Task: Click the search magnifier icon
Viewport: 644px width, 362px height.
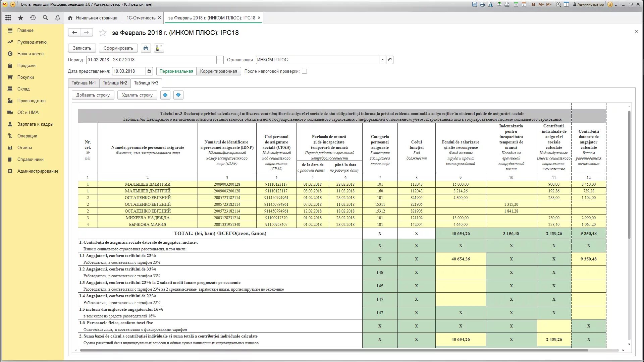Action: [45, 18]
